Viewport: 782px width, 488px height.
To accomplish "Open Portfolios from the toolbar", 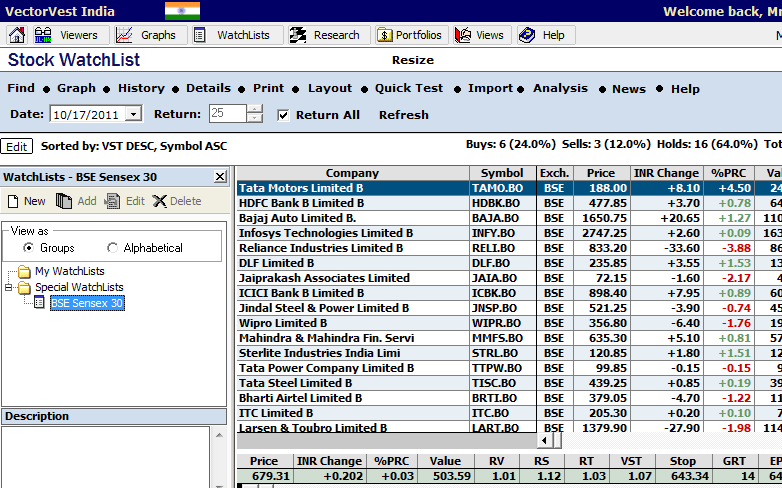I will point(410,35).
